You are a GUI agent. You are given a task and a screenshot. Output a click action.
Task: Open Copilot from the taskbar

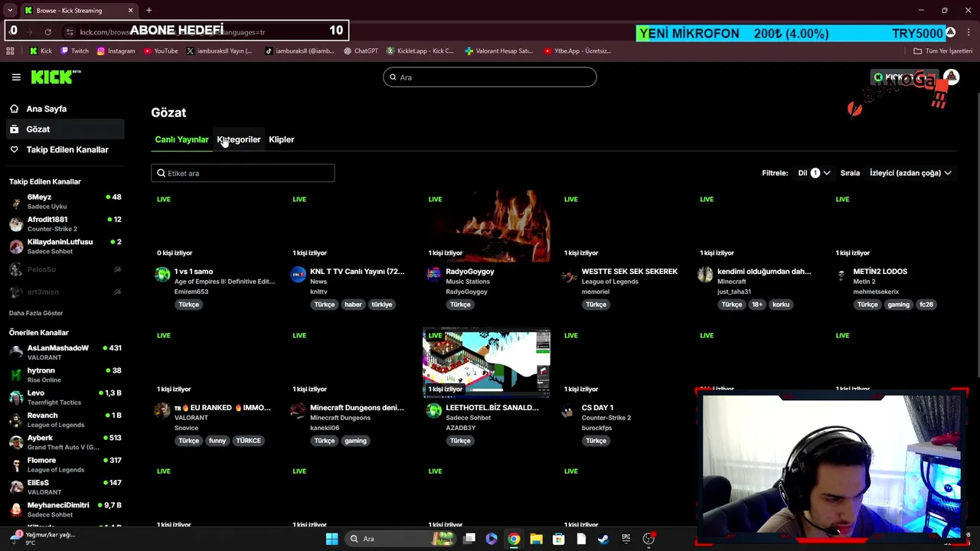pos(492,539)
